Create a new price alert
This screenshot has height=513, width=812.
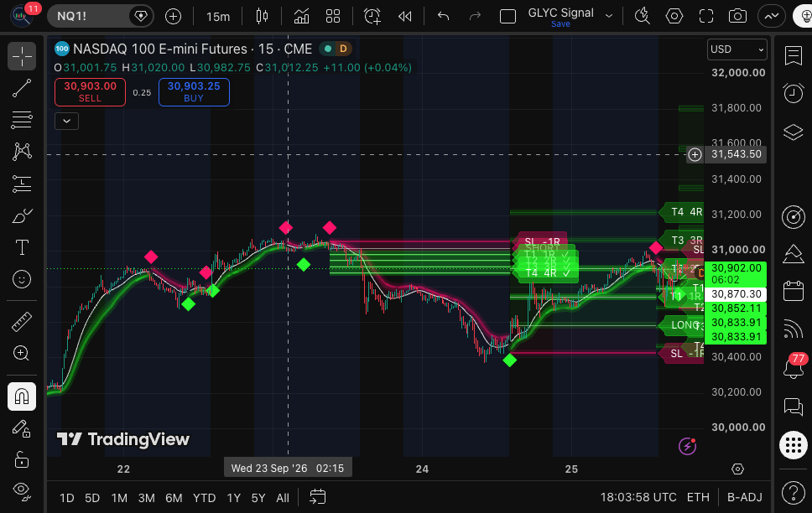[x=372, y=17]
